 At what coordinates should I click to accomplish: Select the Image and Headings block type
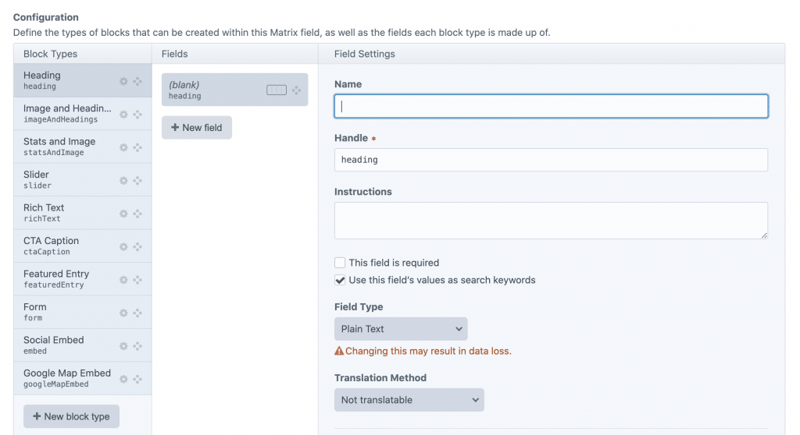point(65,114)
